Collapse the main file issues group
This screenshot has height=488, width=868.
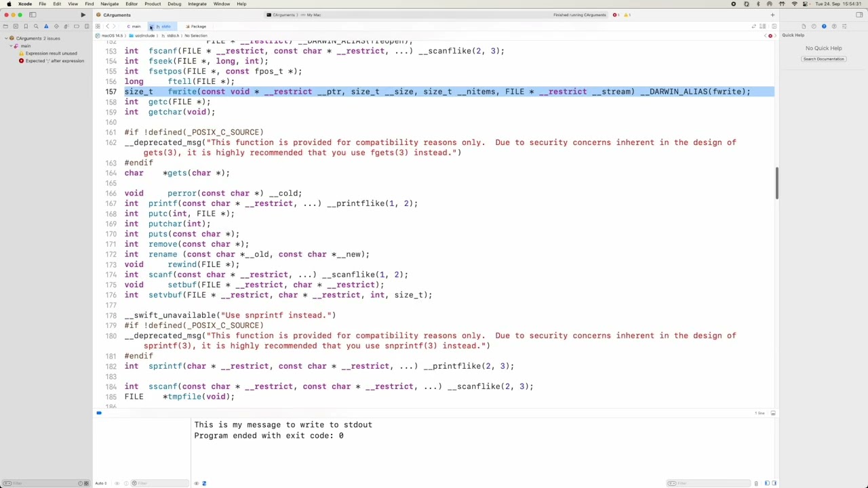pos(12,46)
